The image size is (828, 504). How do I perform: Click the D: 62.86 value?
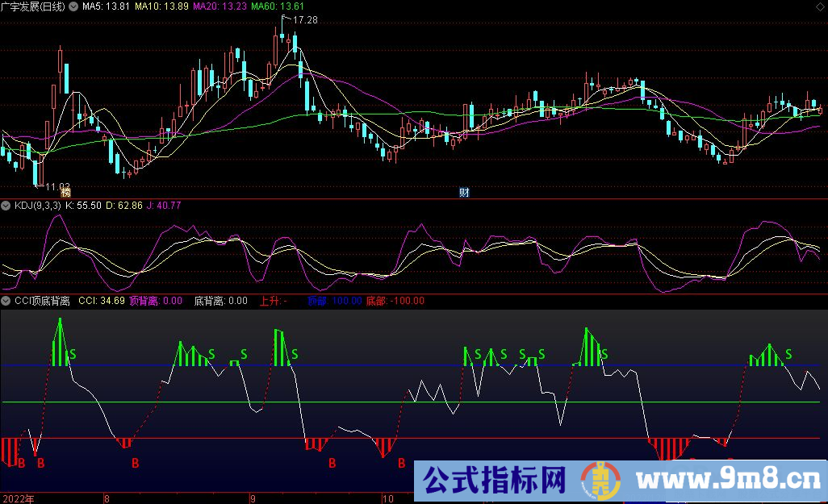[124, 206]
